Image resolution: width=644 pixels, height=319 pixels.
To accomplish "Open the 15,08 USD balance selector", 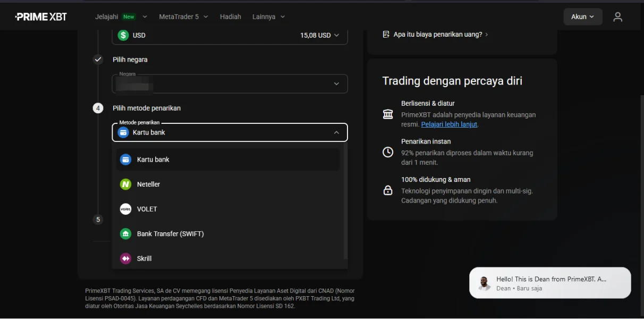I will pyautogui.click(x=319, y=35).
